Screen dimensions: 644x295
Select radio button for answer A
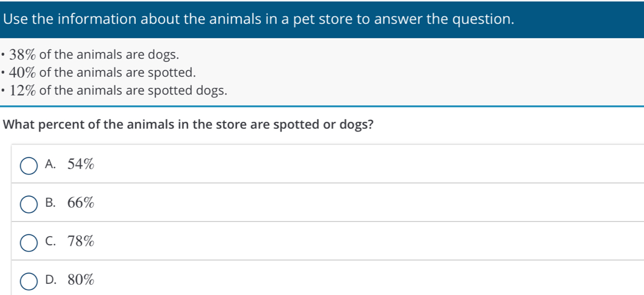click(28, 166)
